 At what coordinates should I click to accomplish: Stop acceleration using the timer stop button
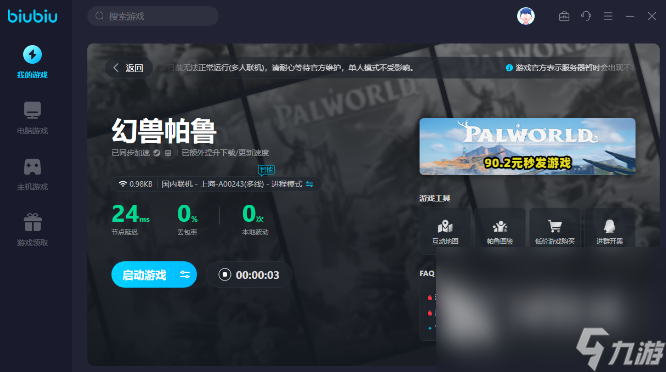pyautogui.click(x=225, y=275)
